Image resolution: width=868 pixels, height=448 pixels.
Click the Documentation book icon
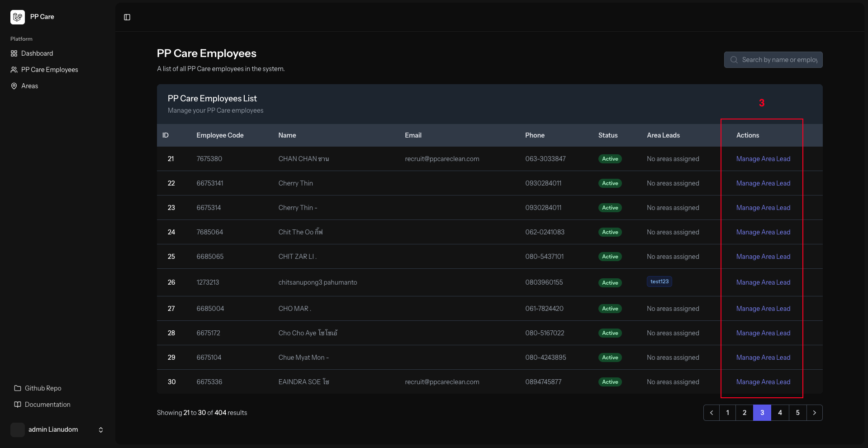point(18,405)
